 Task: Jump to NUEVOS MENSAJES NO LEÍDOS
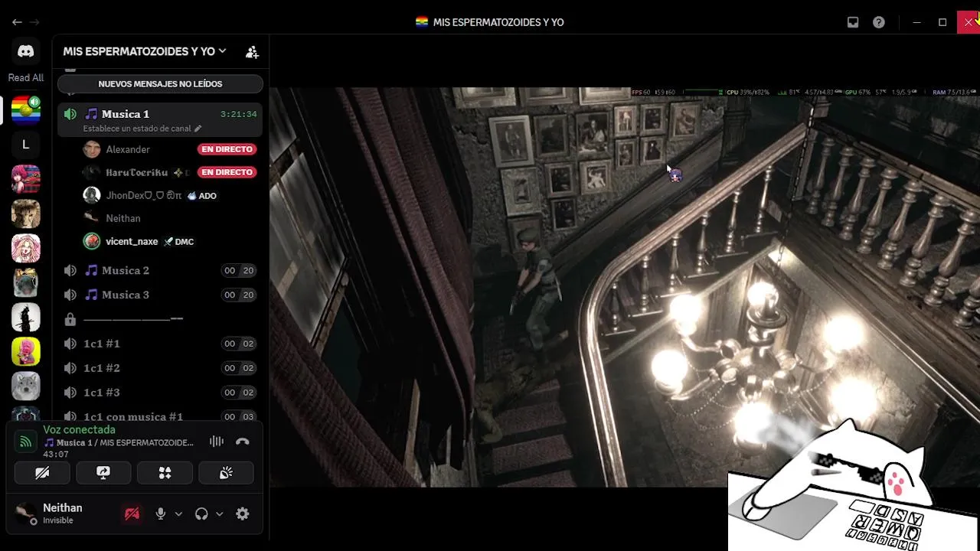[160, 83]
